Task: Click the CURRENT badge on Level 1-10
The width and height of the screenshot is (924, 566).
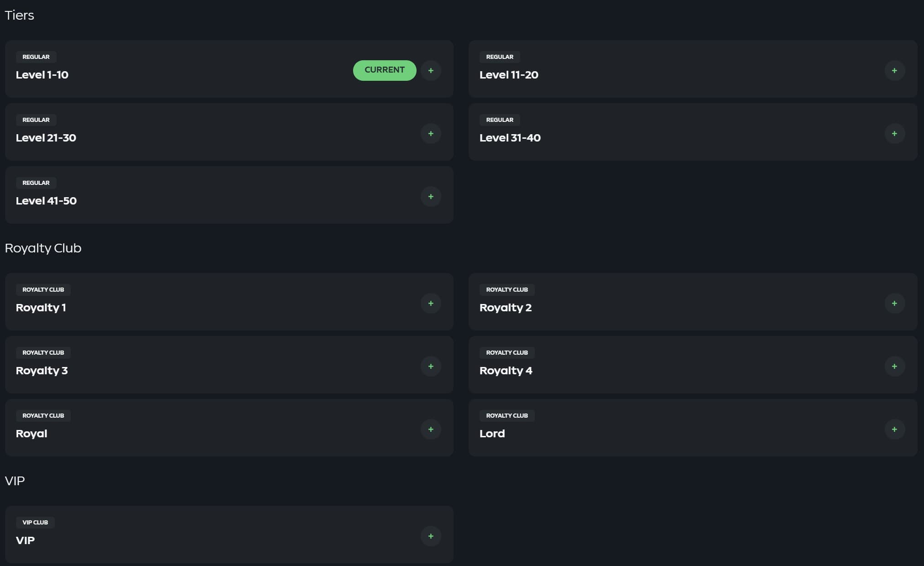Action: tap(385, 70)
